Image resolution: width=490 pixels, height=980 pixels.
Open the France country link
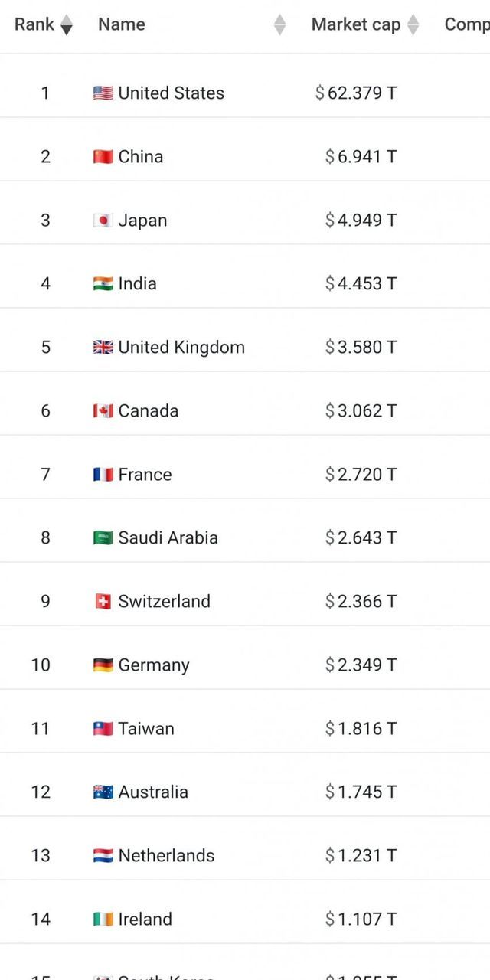click(145, 475)
